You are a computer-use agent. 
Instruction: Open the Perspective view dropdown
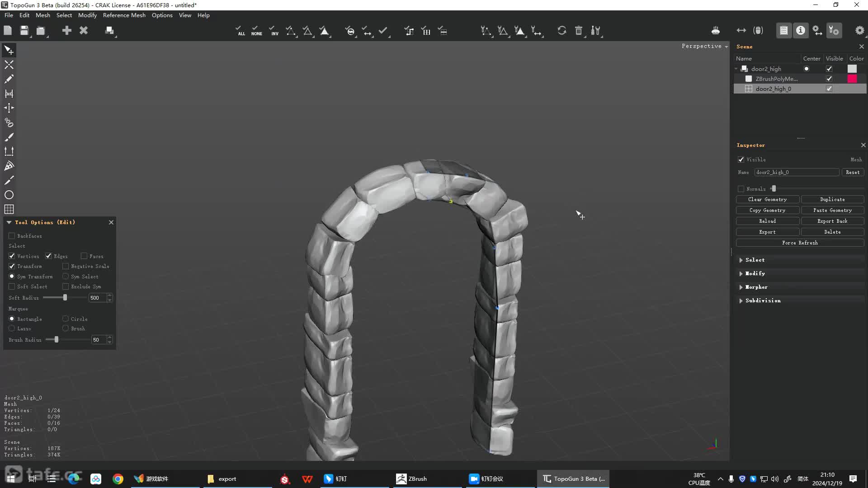tap(705, 46)
